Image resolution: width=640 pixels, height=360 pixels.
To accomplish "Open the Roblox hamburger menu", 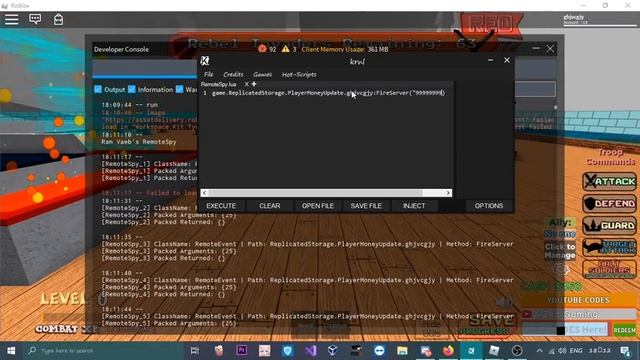I will (11, 19).
